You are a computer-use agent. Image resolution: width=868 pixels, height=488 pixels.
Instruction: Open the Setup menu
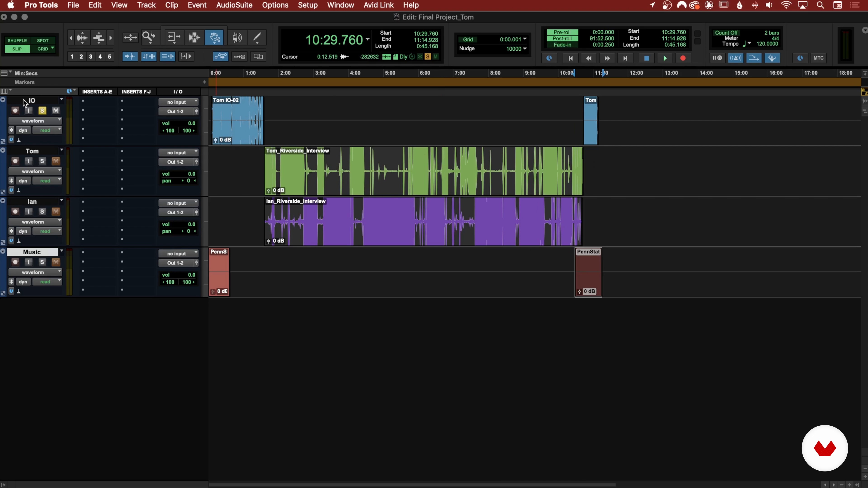(x=308, y=5)
